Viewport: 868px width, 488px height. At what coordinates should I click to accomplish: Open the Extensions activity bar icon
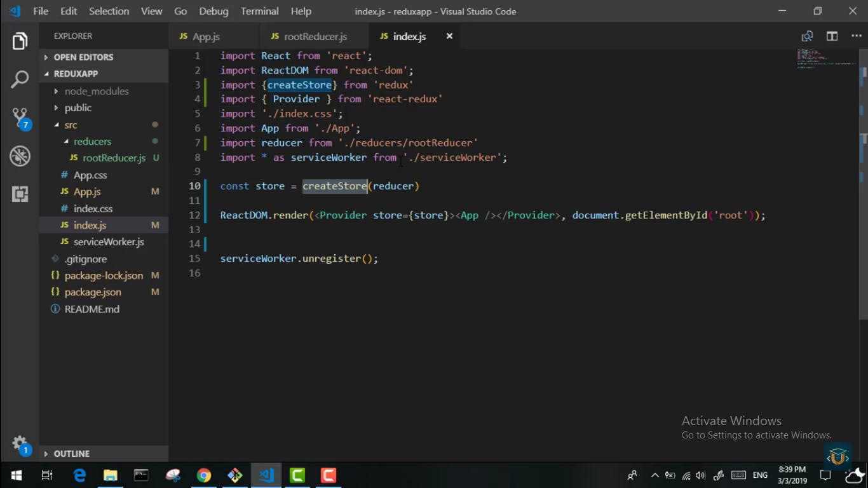(x=20, y=194)
